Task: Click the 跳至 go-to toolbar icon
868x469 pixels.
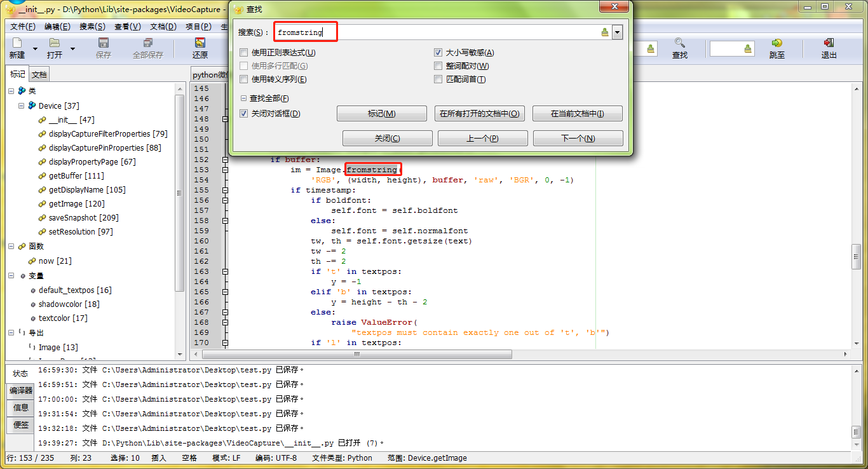Action: (776, 43)
